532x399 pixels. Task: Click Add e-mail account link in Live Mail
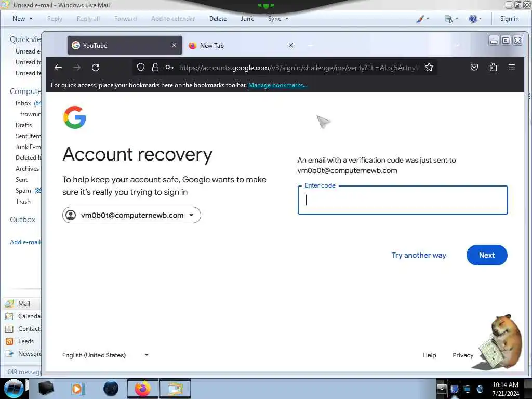25,242
